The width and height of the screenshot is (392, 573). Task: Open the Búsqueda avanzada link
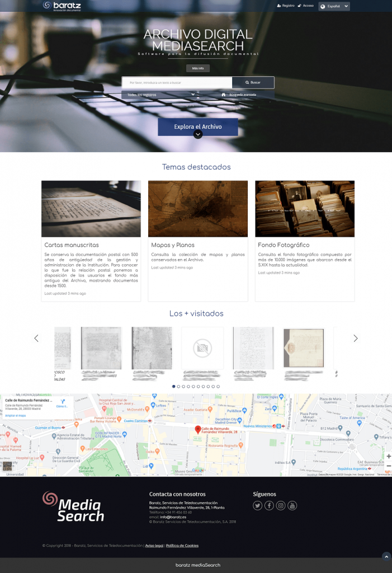[x=239, y=95]
